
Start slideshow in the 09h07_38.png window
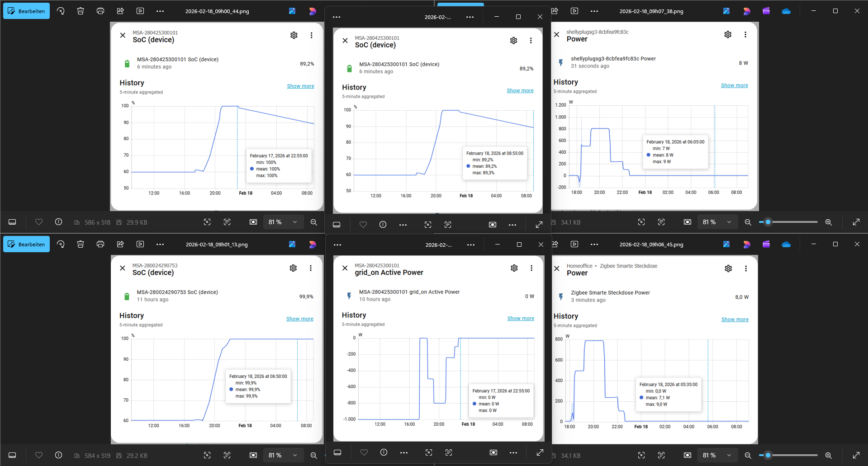[574, 11]
